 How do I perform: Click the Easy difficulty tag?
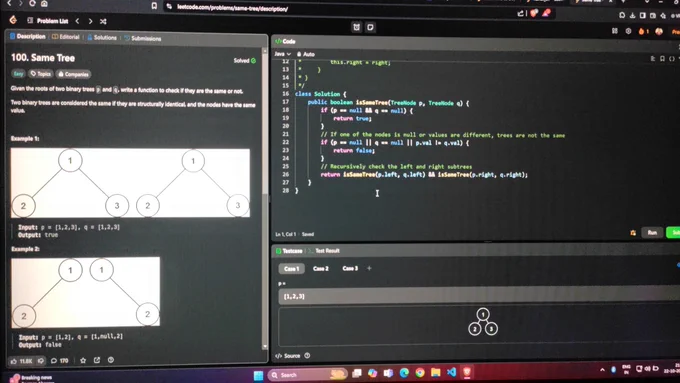point(18,74)
